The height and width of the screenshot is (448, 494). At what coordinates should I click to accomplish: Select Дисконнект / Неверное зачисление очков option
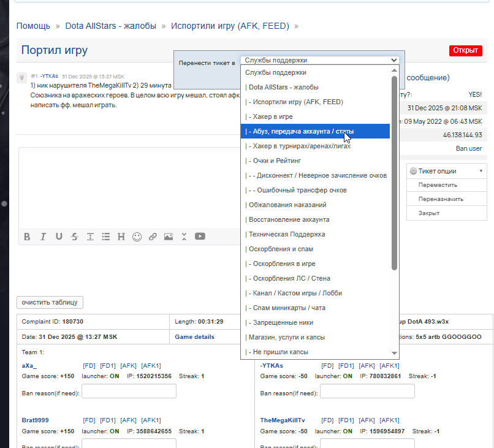point(315,175)
